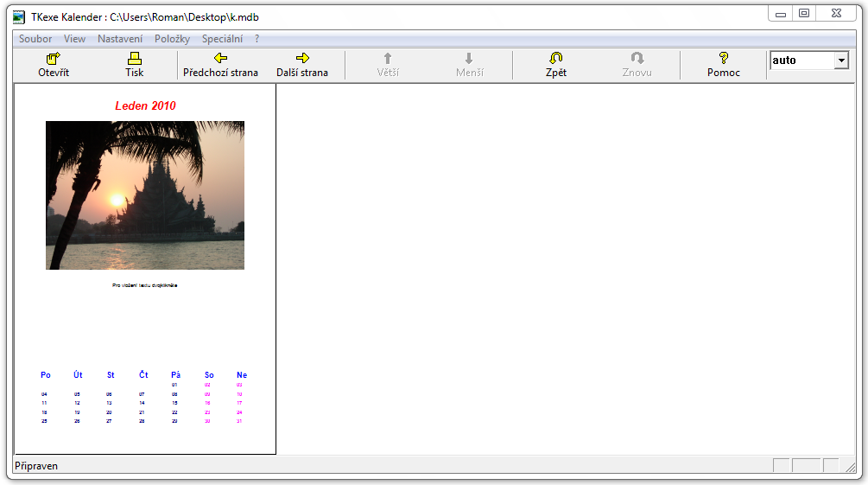Maximize the TKexe Kalender window
Viewport: 868px width, 485px height.
point(804,13)
